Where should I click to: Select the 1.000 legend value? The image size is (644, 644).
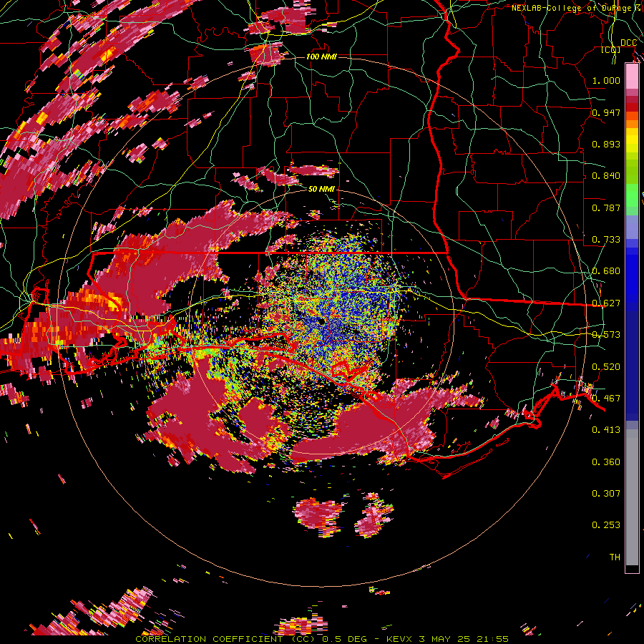point(606,80)
